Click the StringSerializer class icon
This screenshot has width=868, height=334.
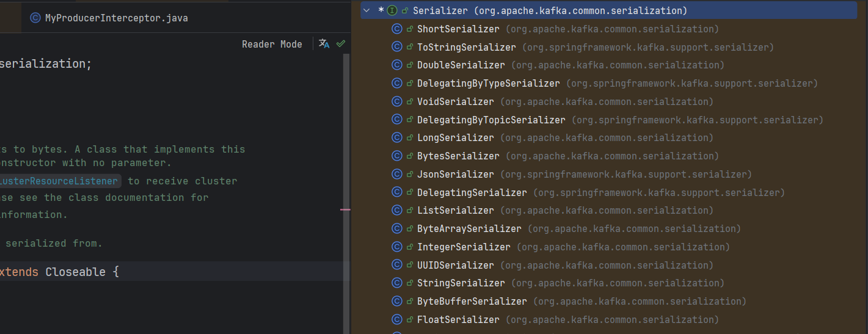[x=396, y=283]
